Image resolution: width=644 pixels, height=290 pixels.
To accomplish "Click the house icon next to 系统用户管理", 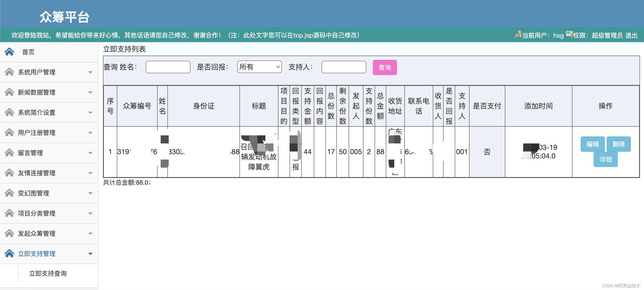I will point(9,72).
